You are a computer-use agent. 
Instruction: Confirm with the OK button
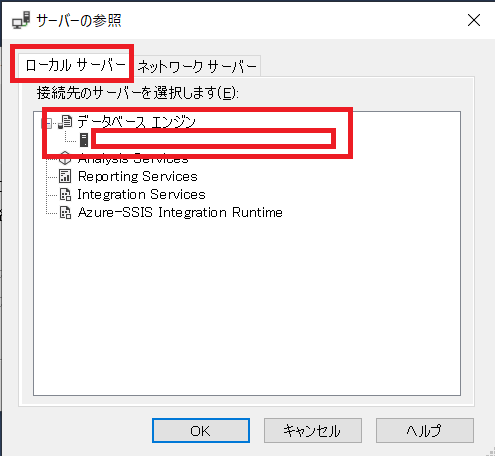201,431
